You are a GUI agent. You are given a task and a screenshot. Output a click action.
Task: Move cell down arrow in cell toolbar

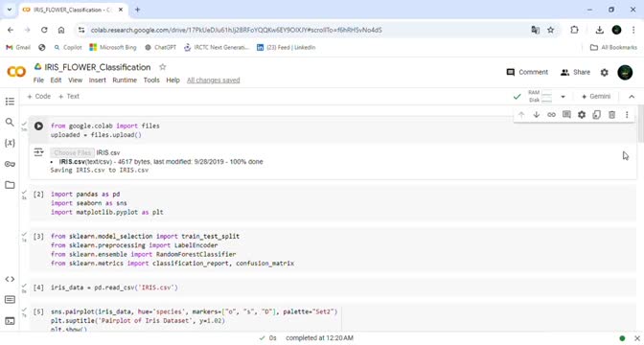[537, 115]
